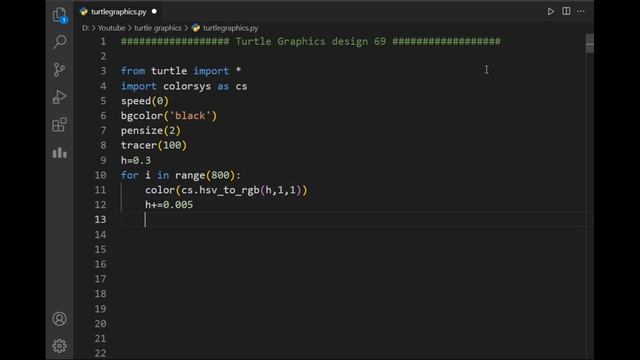Open the Run and Debug view
The height and width of the screenshot is (360, 640).
pyautogui.click(x=60, y=97)
